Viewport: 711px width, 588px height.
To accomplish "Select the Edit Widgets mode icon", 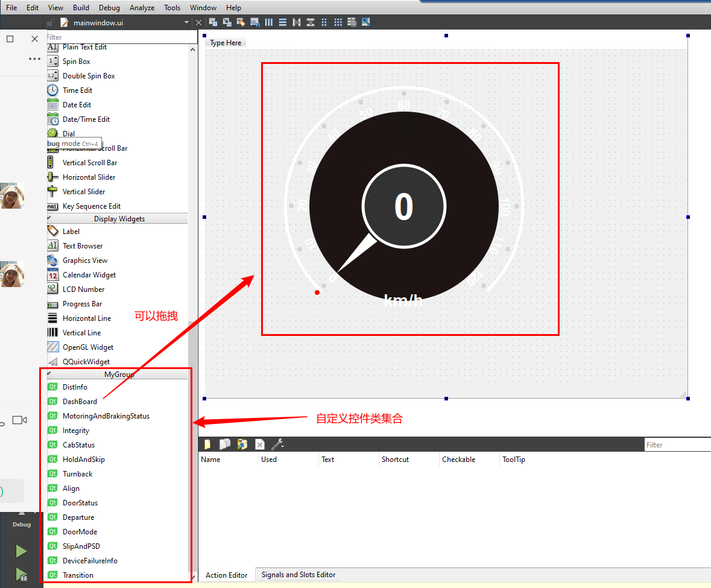I will 213,22.
